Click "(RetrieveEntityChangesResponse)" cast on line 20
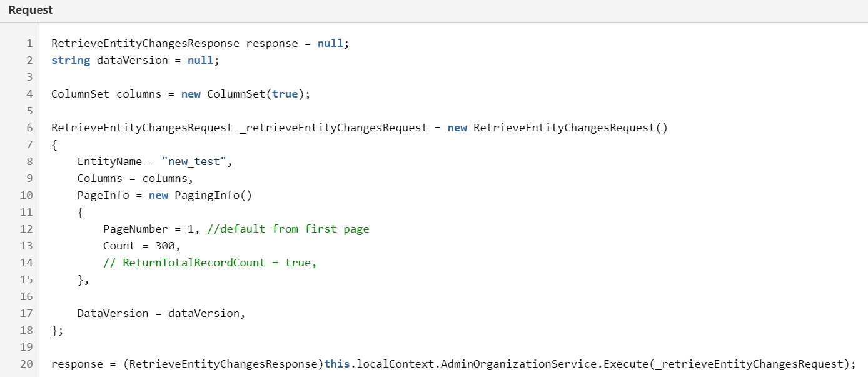The height and width of the screenshot is (377, 868). point(223,364)
